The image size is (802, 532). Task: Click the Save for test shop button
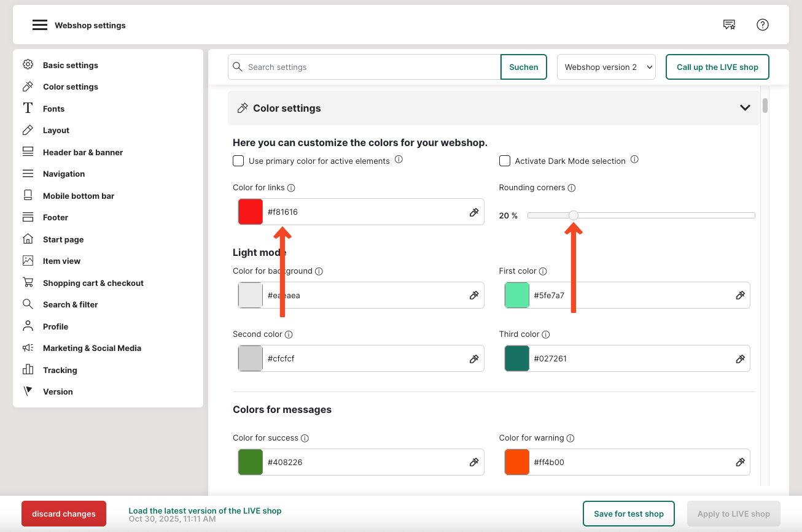pyautogui.click(x=628, y=514)
